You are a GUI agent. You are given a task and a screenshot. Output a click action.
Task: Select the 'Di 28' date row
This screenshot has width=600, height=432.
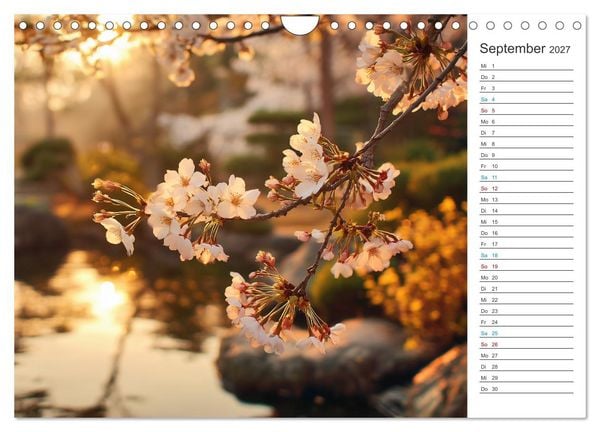[527, 366]
